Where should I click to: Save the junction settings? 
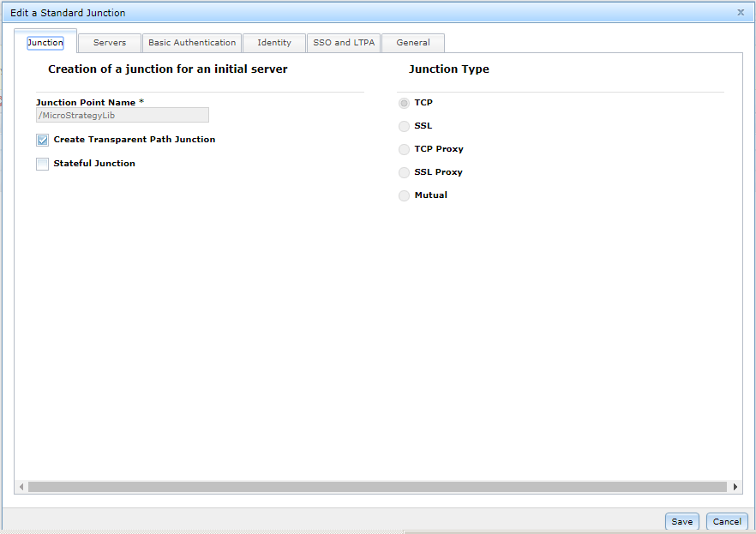[x=682, y=521]
